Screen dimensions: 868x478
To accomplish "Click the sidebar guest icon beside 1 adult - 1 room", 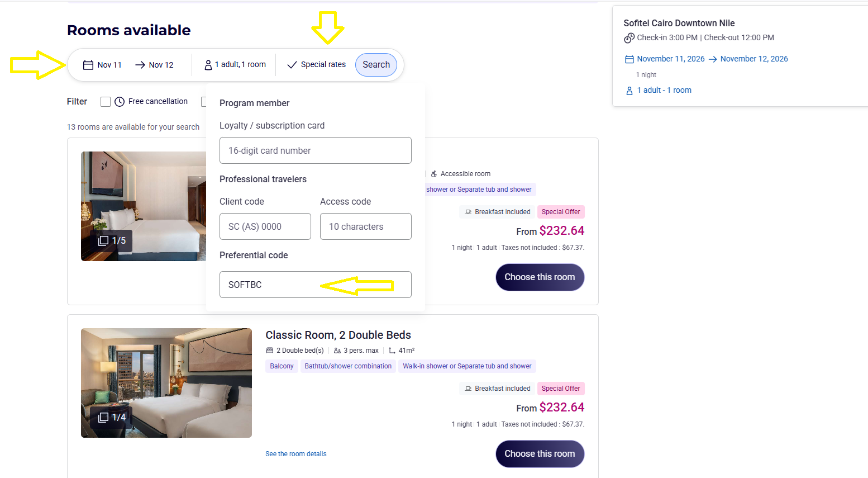I will pos(629,91).
